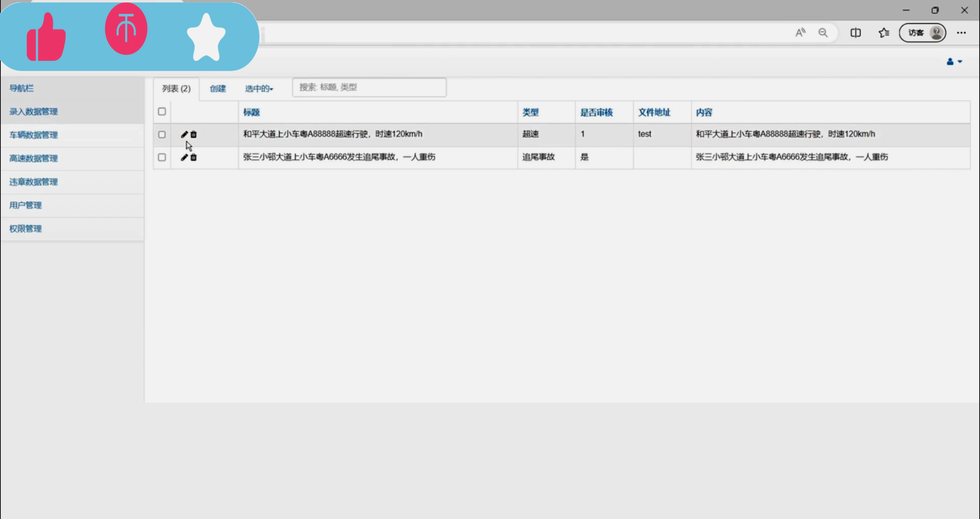Check the box for the 追尾事故 row
The height and width of the screenshot is (519, 980).
coord(162,157)
